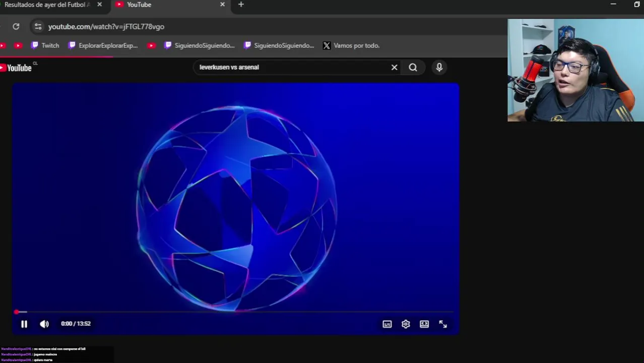Restore down the browser window
644x363 pixels.
tap(637, 5)
